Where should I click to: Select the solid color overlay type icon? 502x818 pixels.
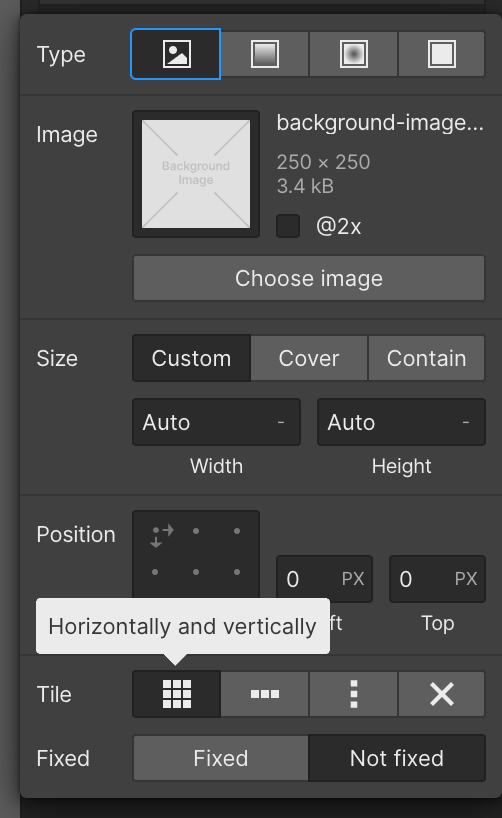[x=441, y=54]
